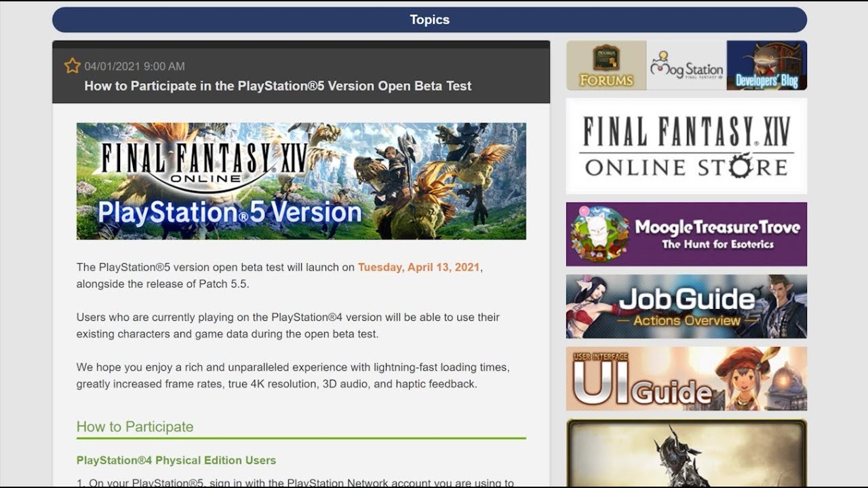Open the PlayStation 5 Open Beta Test article title

click(278, 86)
